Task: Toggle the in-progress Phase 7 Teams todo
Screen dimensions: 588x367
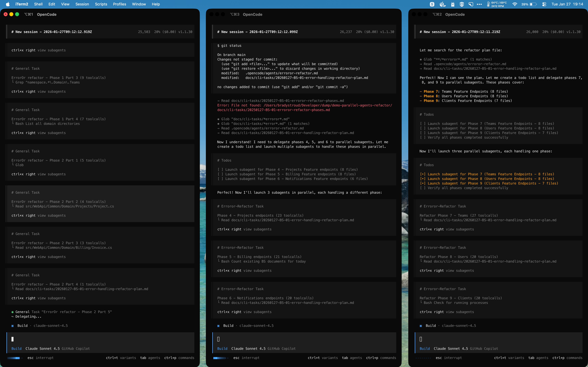Action: [x=423, y=174]
